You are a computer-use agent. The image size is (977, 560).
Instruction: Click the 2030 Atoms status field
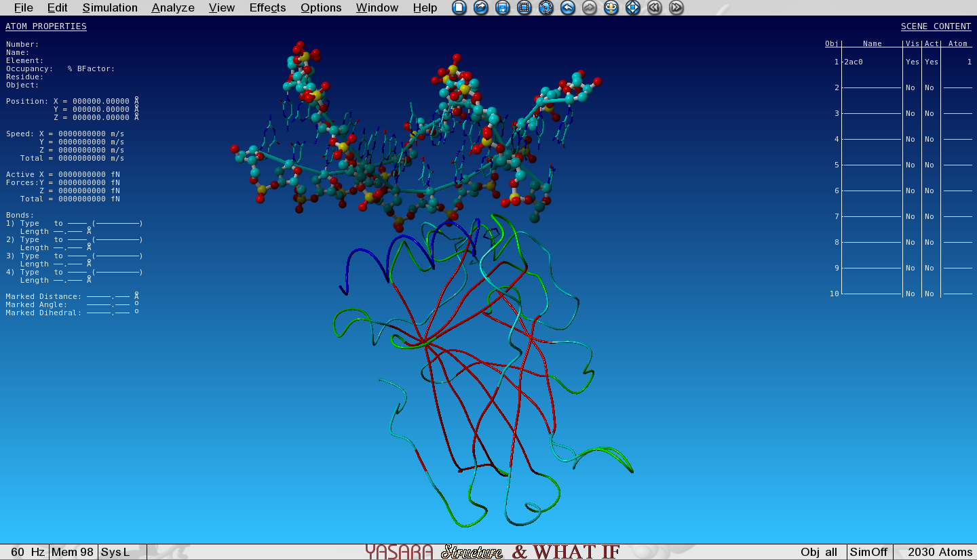point(940,552)
